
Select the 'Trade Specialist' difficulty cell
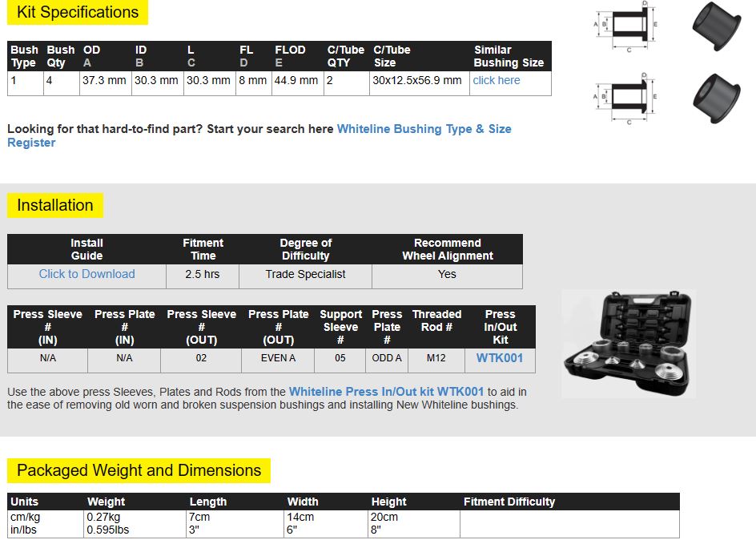click(305, 274)
